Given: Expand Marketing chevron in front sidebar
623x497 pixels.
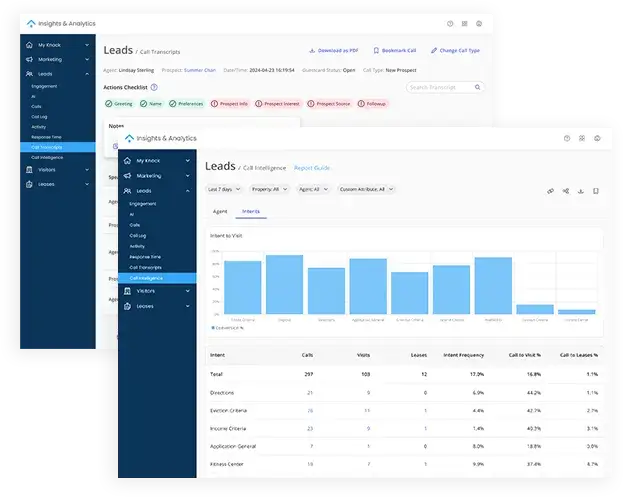Looking at the screenshot, I should (188, 176).
